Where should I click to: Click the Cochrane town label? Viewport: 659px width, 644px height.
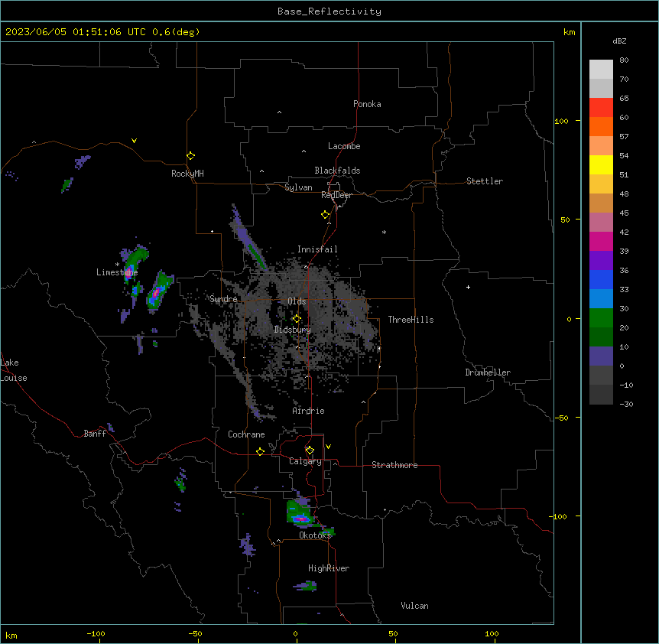pyautogui.click(x=246, y=434)
